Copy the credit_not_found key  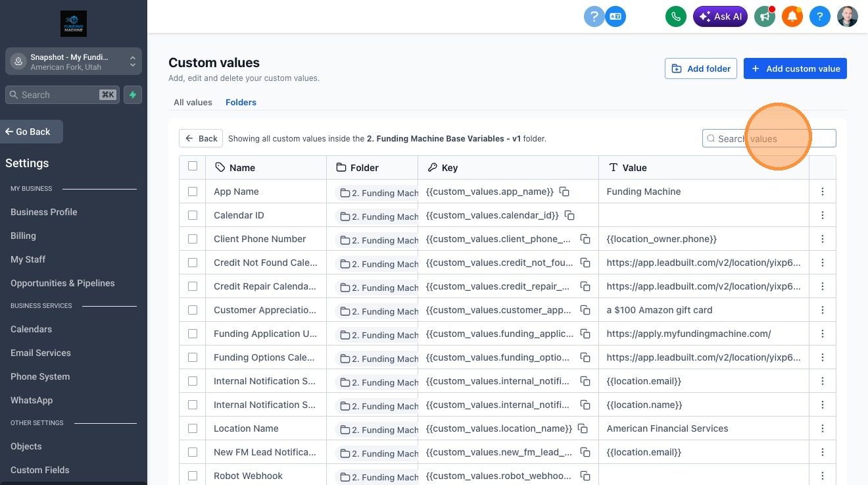click(x=585, y=263)
